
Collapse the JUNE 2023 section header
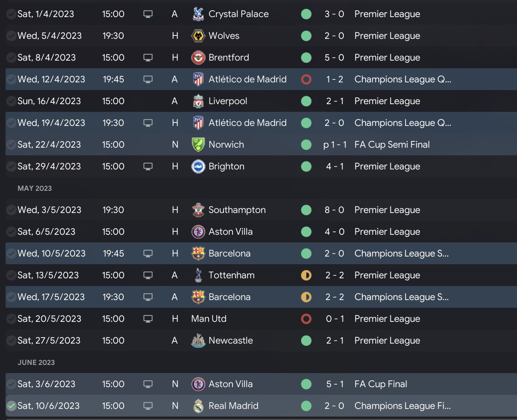click(36, 362)
